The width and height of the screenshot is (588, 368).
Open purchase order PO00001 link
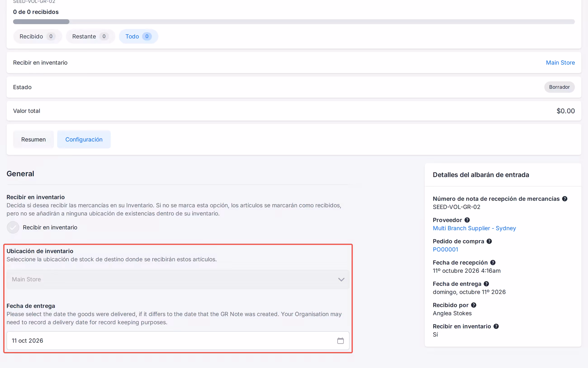445,249
